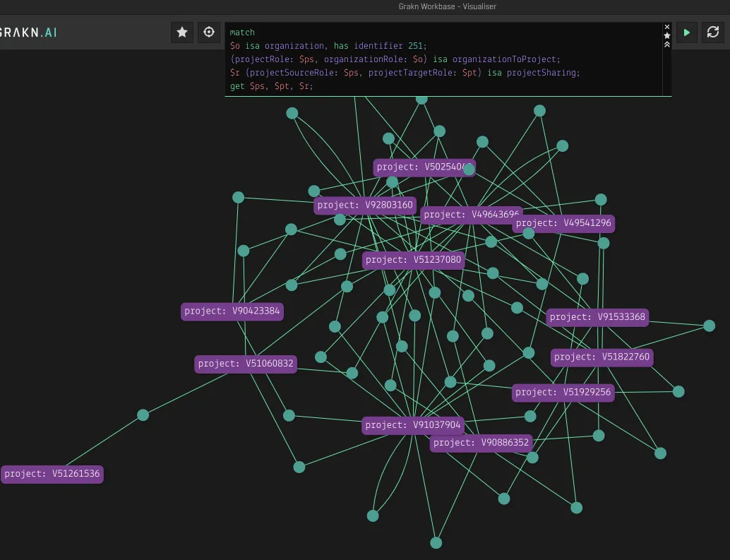Viewport: 730px width, 560px height.
Task: Click the types crosshair icon
Action: pos(209,32)
